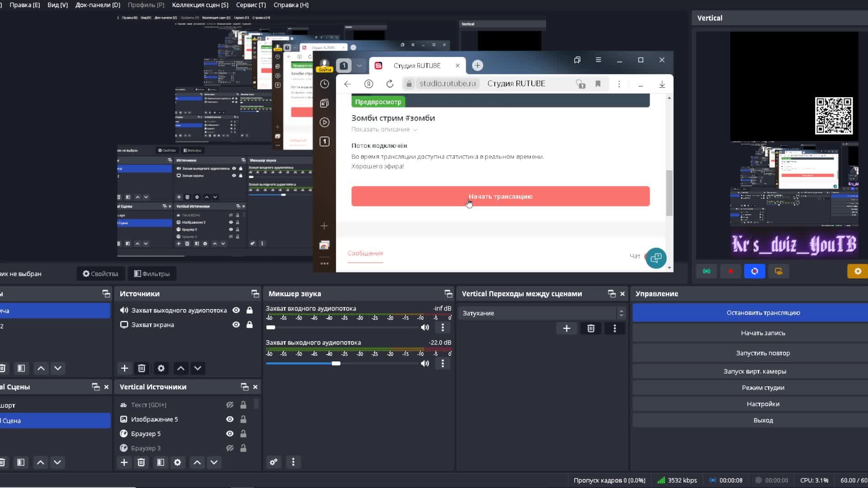Add a new source in the Источники panel
The height and width of the screenshot is (488, 868).
124,368
